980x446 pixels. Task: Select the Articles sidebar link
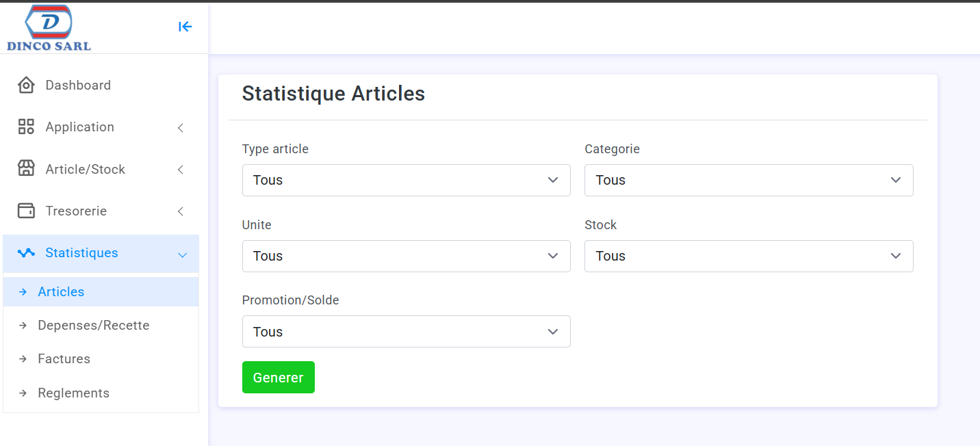click(61, 291)
